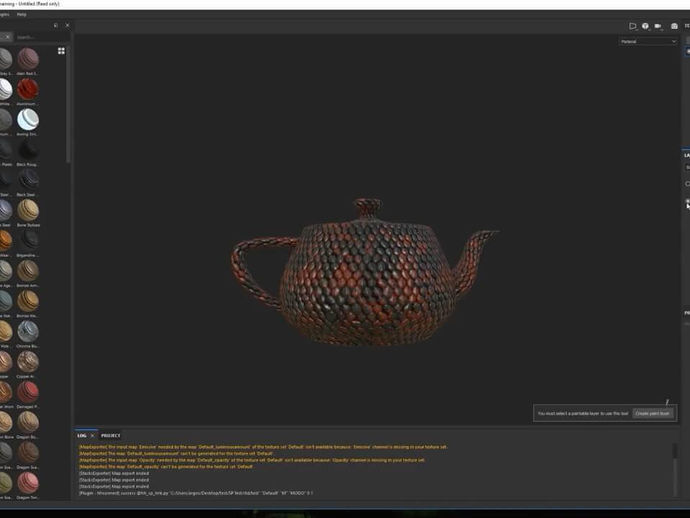Click the Emissive channel missing warning line
Screen dimensions: 690x518
263,447
